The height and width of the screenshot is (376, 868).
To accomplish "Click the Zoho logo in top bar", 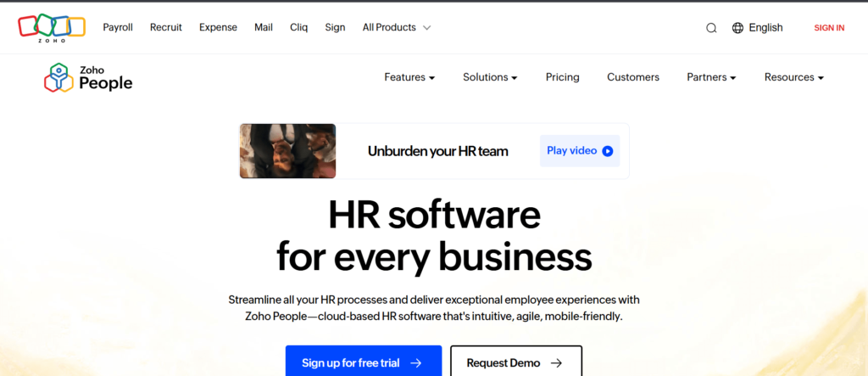I will pos(52,28).
